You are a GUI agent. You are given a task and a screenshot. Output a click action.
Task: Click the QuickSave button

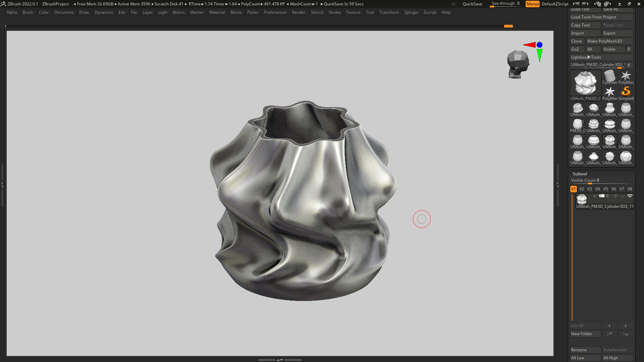coord(472,4)
